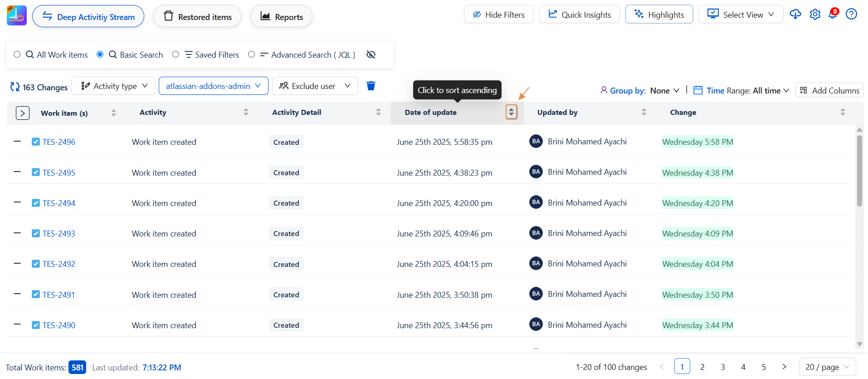Select the Saved Filters radio option

point(176,54)
